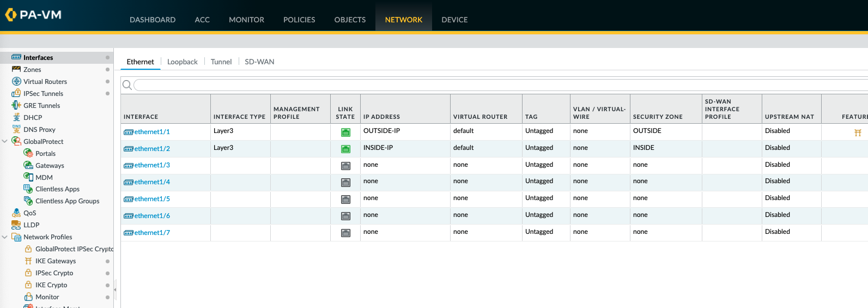
Task: Click the green link state icon for ethernet1/1
Action: coord(345,132)
